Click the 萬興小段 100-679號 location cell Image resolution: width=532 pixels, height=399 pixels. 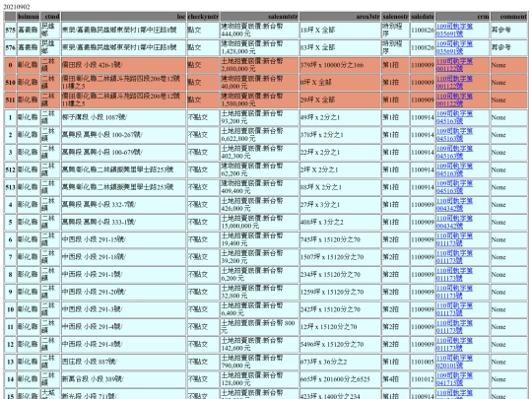pyautogui.click(x=123, y=152)
